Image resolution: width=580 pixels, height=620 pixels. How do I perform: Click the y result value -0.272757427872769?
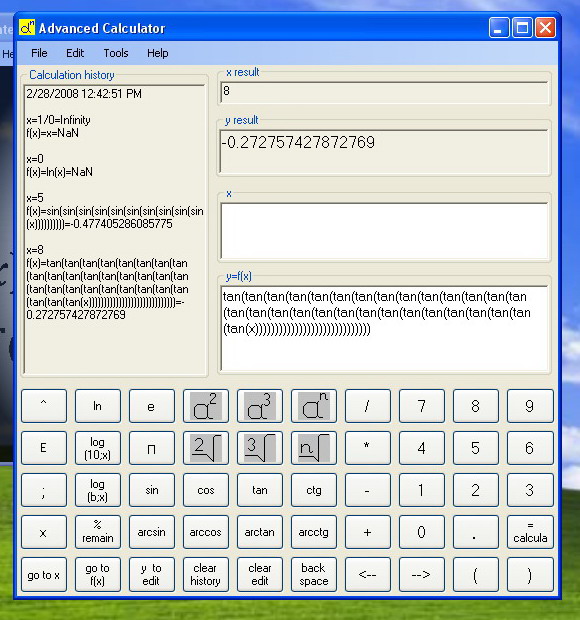click(299, 142)
